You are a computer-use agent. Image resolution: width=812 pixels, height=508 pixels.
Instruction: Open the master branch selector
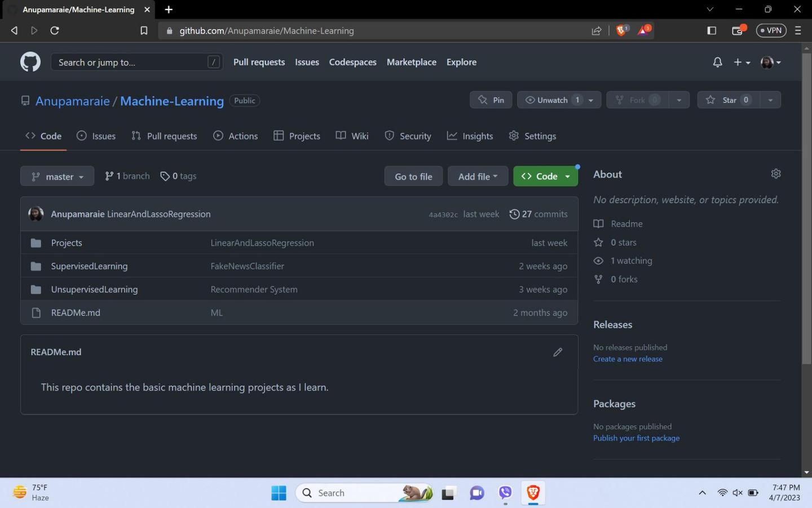58,176
